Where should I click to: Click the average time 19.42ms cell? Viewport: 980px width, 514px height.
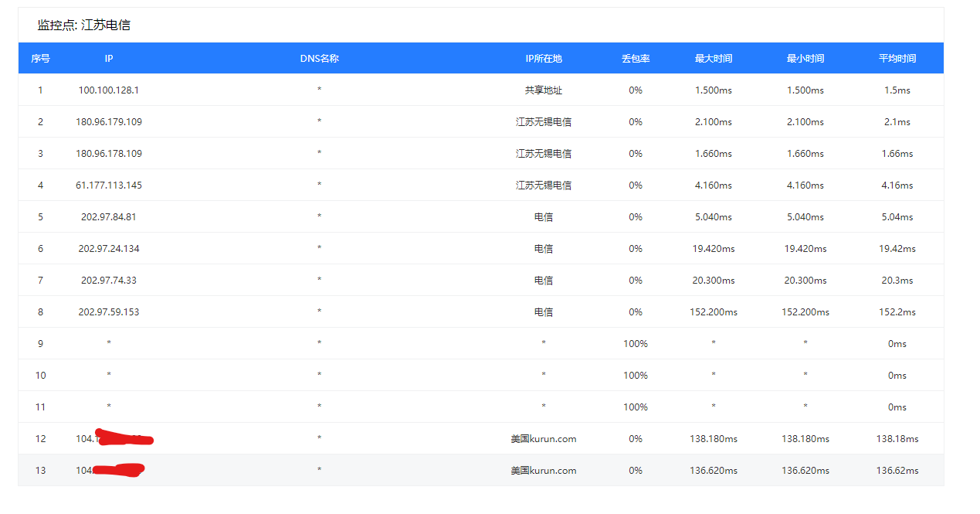tap(897, 249)
